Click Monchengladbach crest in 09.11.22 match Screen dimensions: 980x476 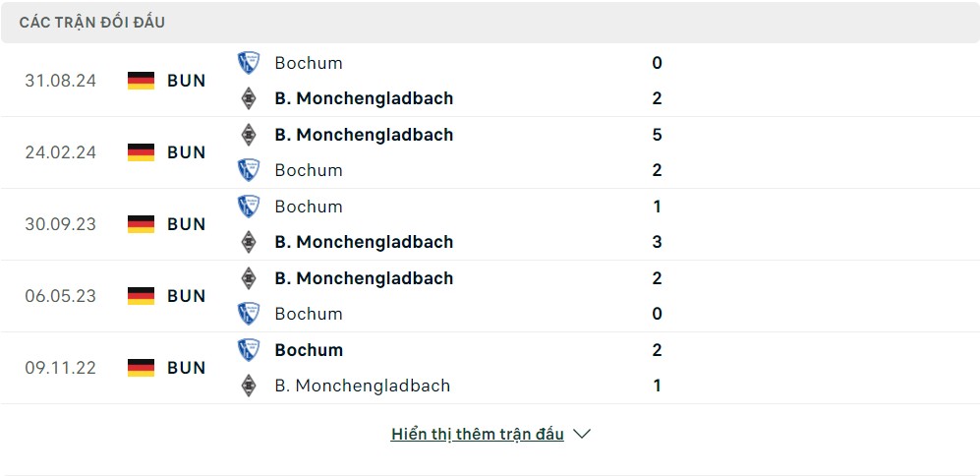coord(249,386)
